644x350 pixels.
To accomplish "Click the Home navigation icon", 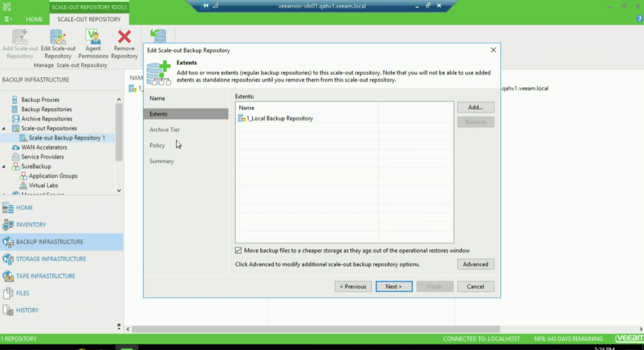I will pyautogui.click(x=8, y=208).
